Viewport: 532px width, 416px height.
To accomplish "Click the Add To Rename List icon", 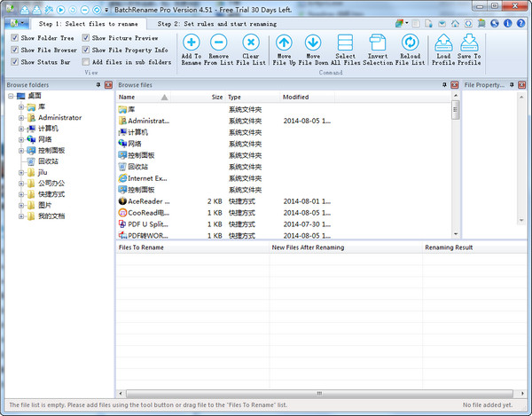I will point(192,43).
